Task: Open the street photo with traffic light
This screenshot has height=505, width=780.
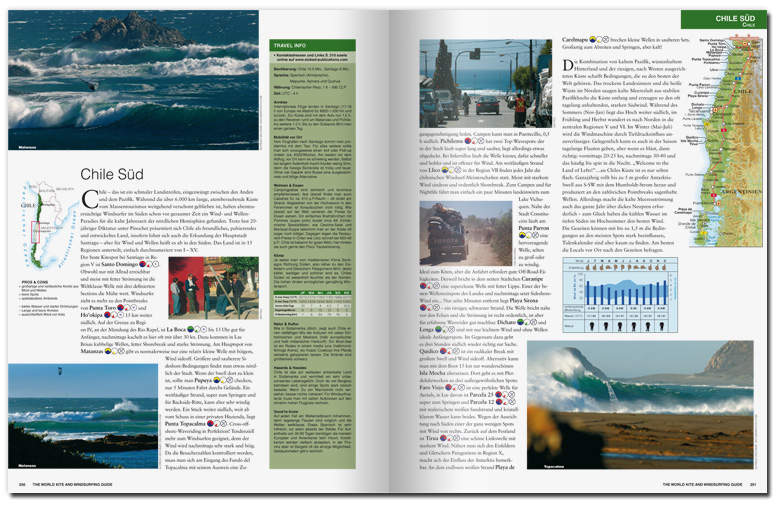Action: 486,84
